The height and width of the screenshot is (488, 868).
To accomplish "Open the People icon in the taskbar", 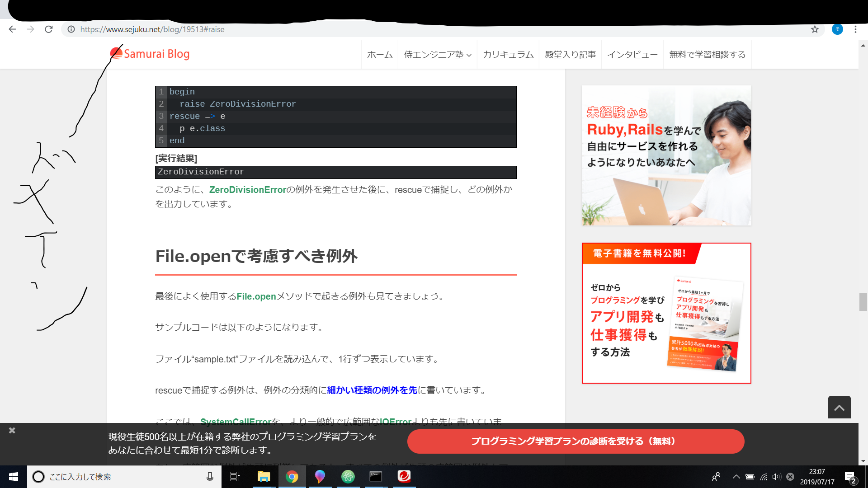I will coord(716,477).
